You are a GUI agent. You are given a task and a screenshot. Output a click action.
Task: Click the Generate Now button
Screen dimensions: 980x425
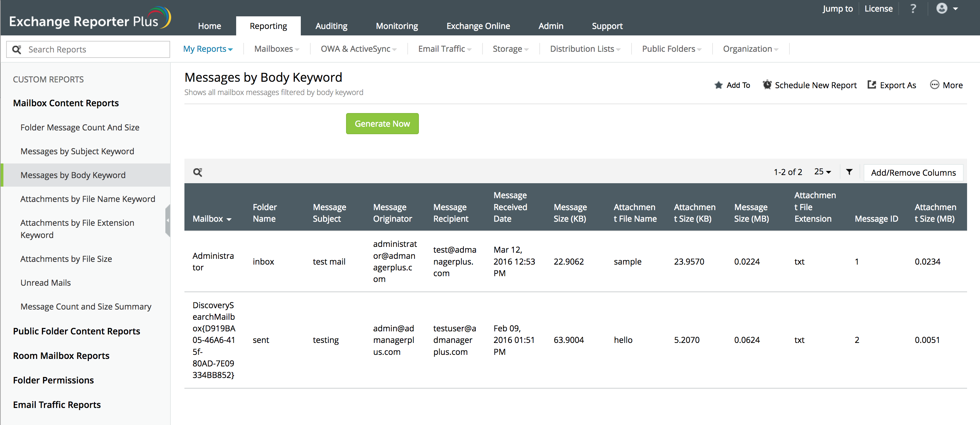382,123
